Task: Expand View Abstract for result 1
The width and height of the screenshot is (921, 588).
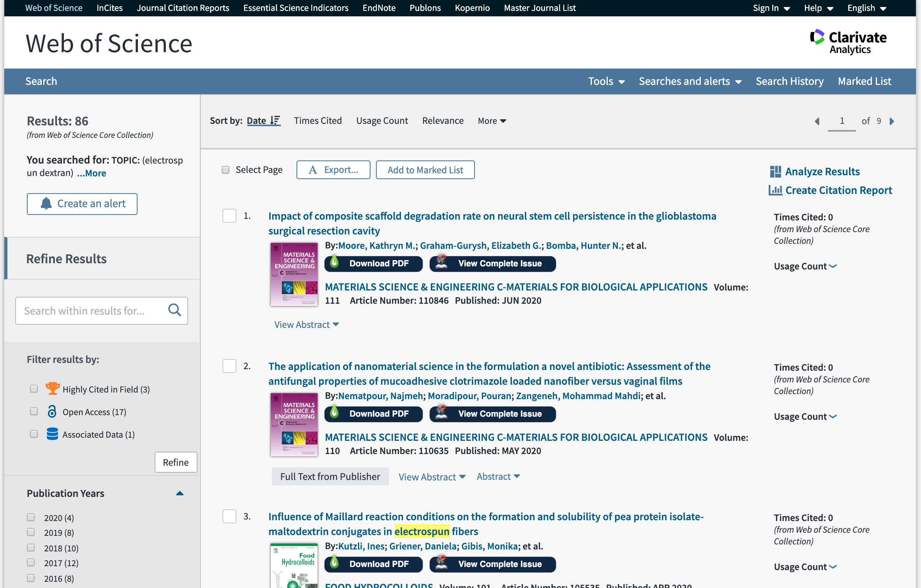Action: tap(306, 324)
